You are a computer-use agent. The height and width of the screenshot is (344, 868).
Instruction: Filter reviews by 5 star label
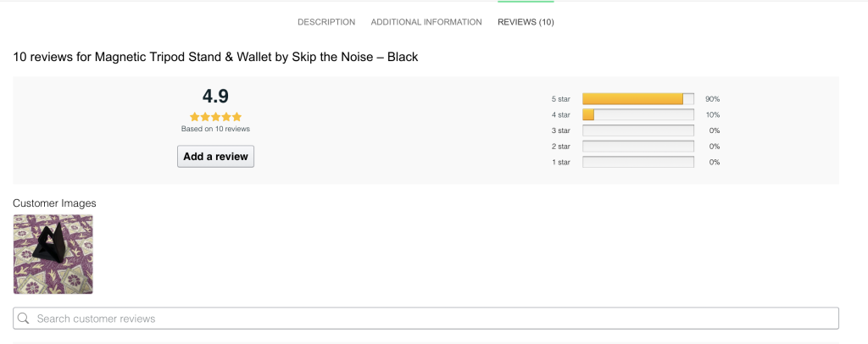coord(560,99)
